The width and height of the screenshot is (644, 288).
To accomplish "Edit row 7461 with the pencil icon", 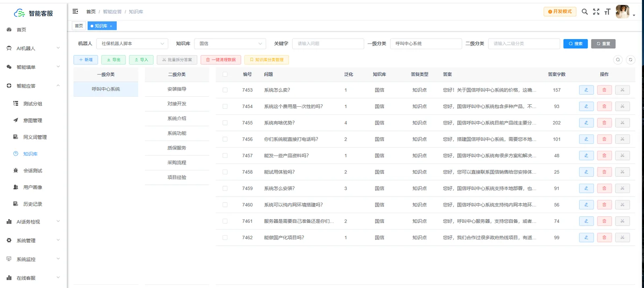I will tap(586, 221).
